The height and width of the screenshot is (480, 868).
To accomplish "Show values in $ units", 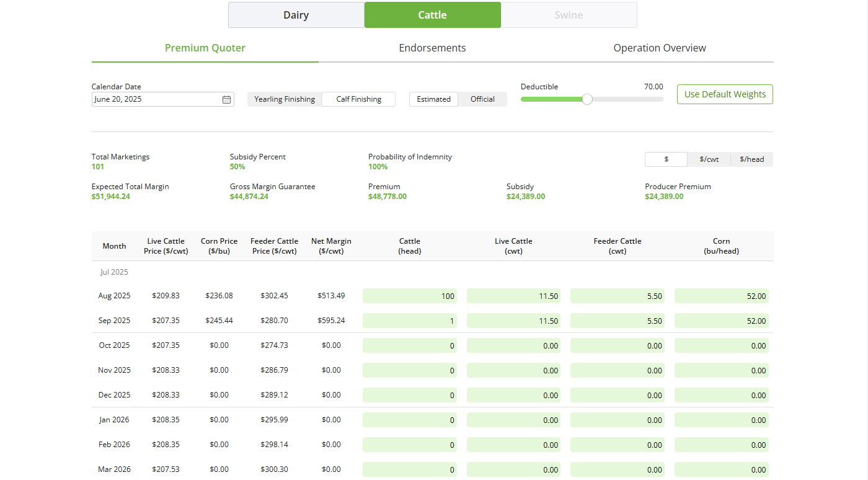I will click(666, 159).
